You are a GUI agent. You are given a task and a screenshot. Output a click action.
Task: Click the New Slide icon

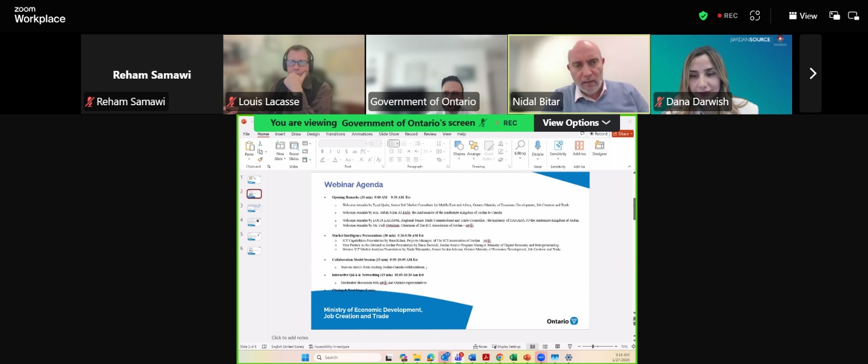pyautogui.click(x=280, y=148)
